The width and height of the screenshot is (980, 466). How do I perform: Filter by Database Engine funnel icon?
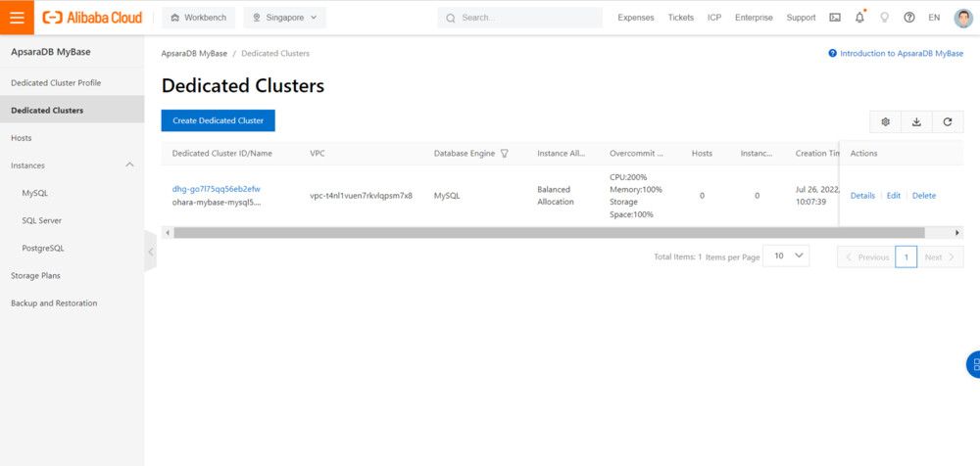coord(505,153)
